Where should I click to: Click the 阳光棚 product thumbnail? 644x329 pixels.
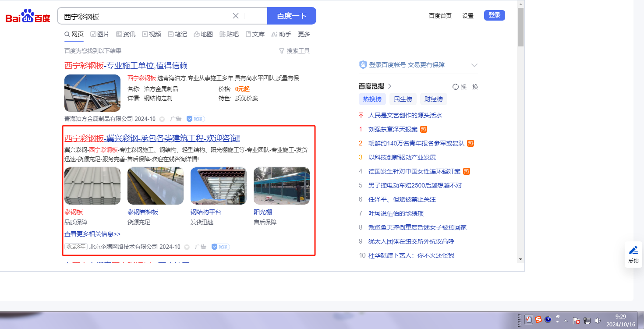tap(282, 186)
